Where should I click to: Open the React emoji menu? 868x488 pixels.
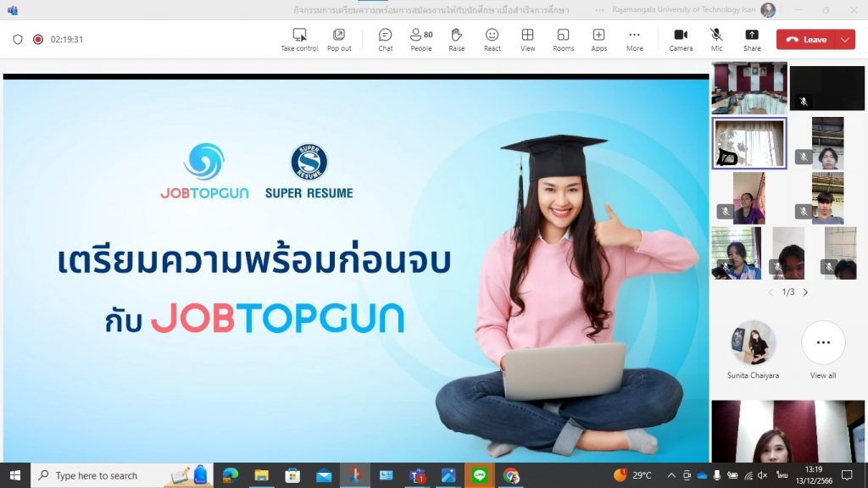492,39
